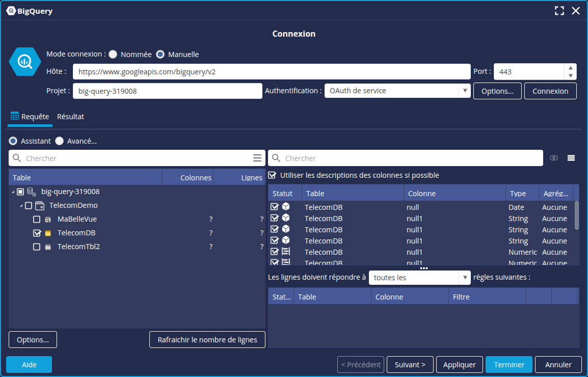Click the column list menu icon at far right
This screenshot has height=377, width=588.
click(x=571, y=158)
